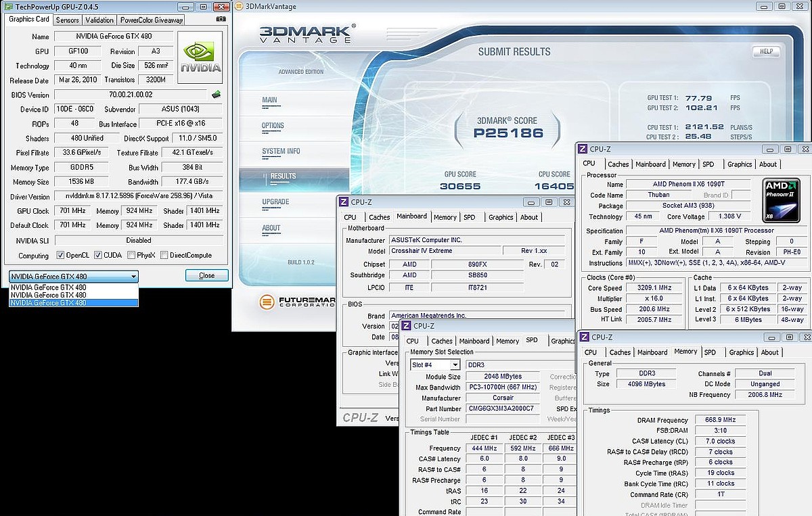Click the Futuremark logo icon in 3DMark
This screenshot has height=516, width=812.
click(x=267, y=302)
